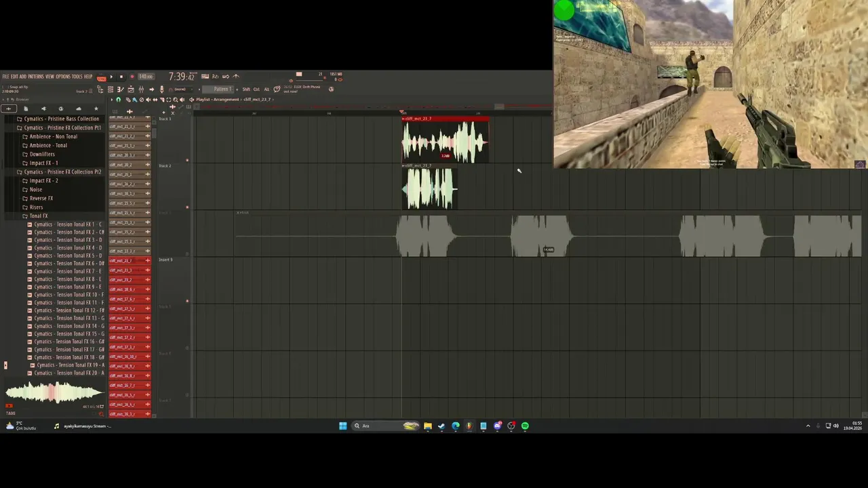Select the playlist delete tool
868x488 pixels.
142,100
